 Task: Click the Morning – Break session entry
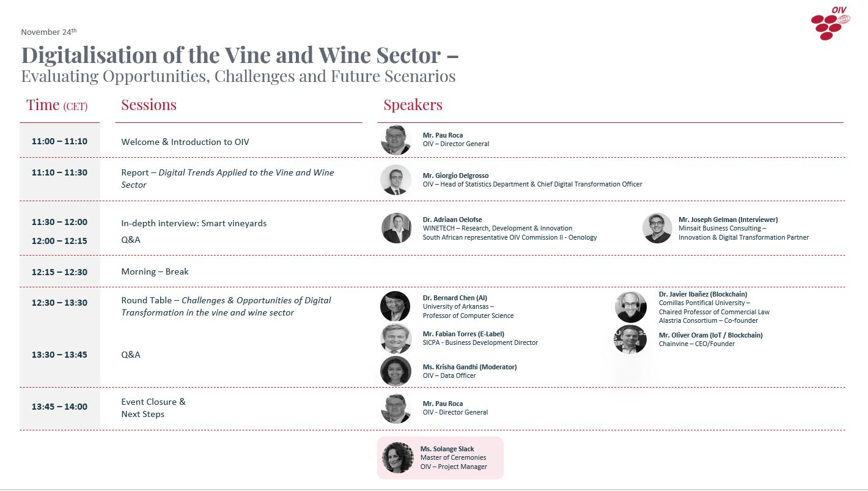155,271
